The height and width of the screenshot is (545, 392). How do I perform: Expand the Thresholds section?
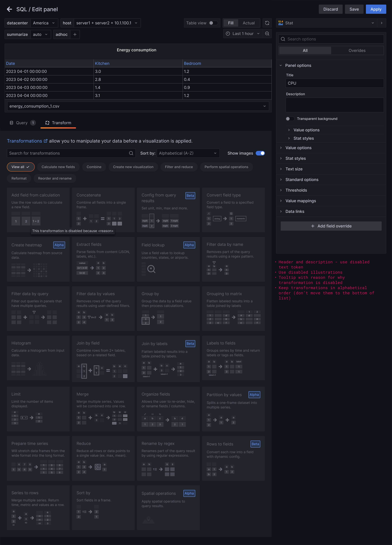click(296, 190)
